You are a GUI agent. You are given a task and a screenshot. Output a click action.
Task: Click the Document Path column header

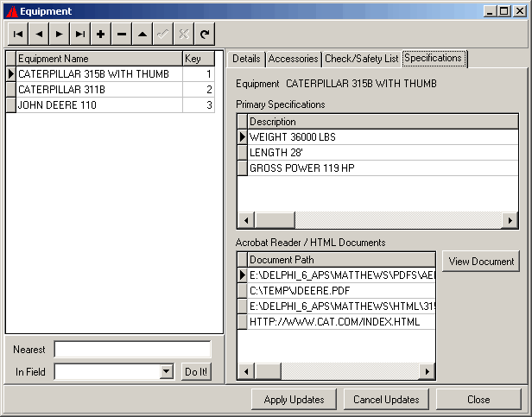341,260
